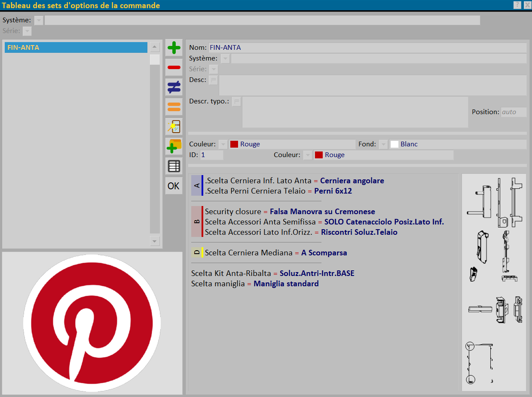This screenshot has width=532, height=397.
Task: Select group label B
Action: click(x=197, y=222)
